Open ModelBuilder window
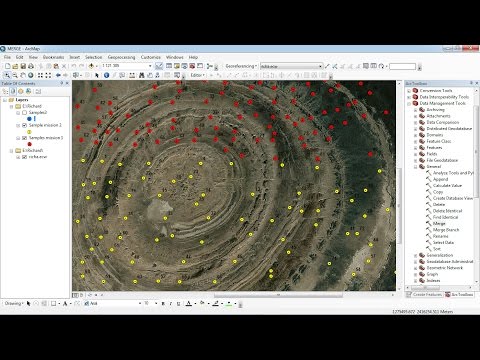 (210, 66)
